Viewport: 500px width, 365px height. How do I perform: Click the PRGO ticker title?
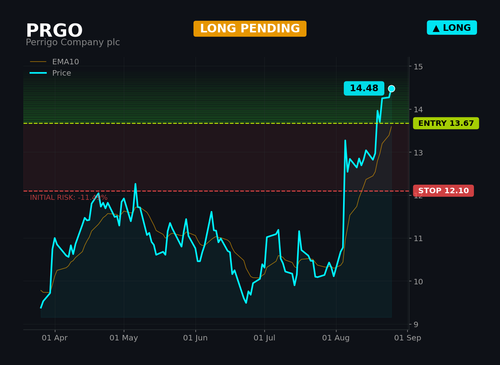[54, 30]
